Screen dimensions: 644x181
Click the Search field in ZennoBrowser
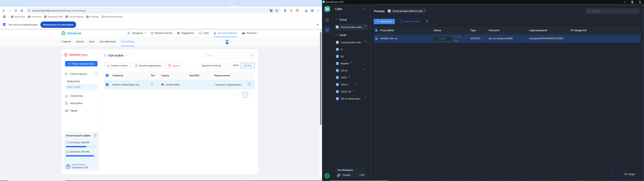612,11
